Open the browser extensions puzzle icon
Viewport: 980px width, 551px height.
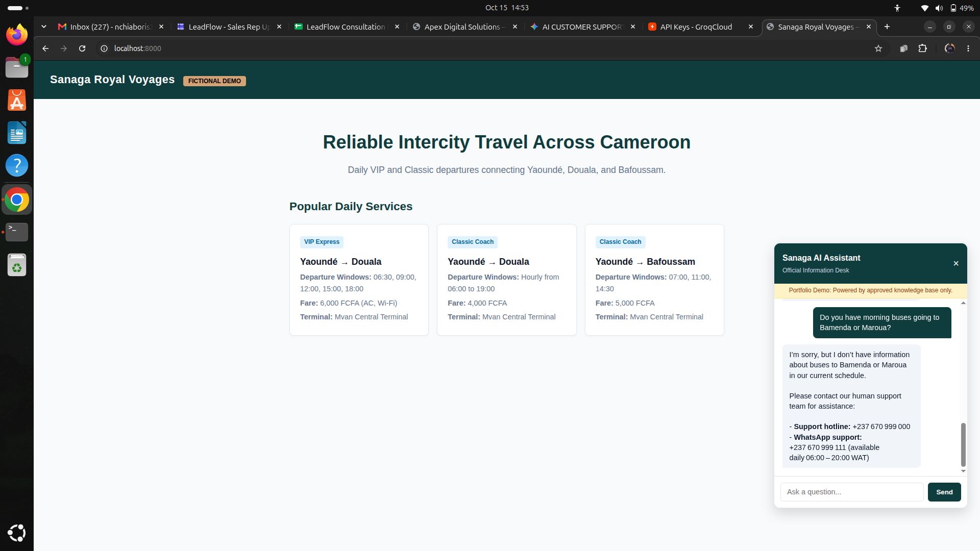tap(922, 48)
